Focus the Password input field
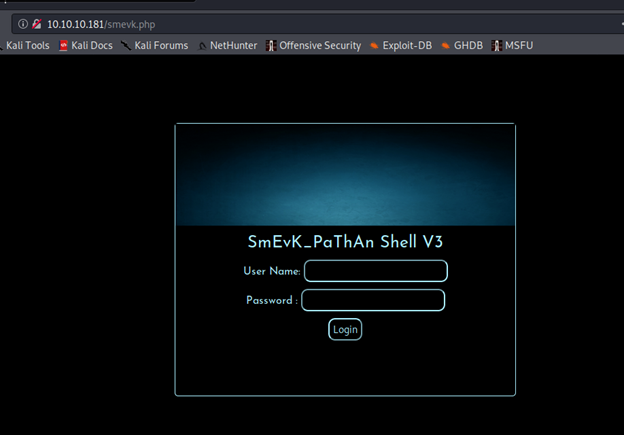 pyautogui.click(x=373, y=300)
